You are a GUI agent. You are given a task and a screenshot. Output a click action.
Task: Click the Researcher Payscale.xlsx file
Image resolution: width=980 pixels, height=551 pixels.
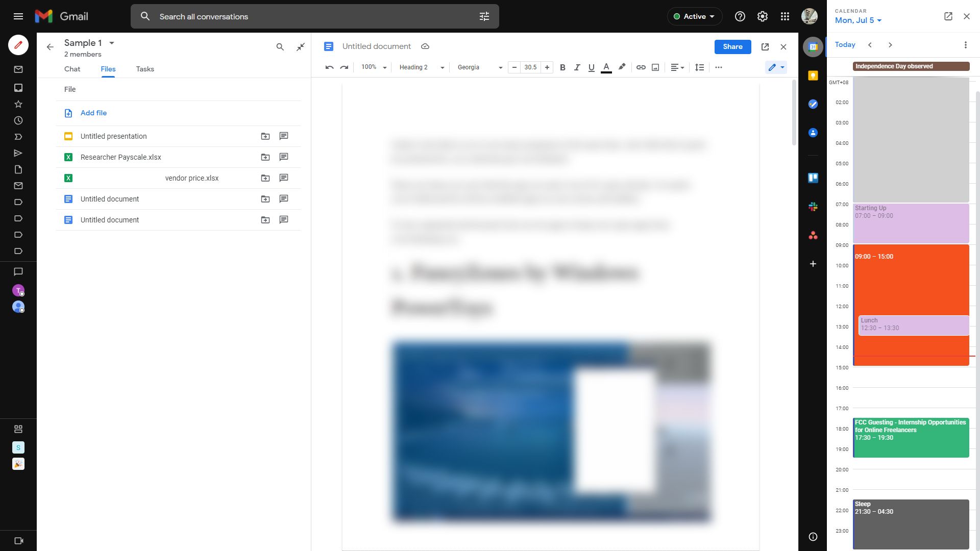[x=120, y=157]
